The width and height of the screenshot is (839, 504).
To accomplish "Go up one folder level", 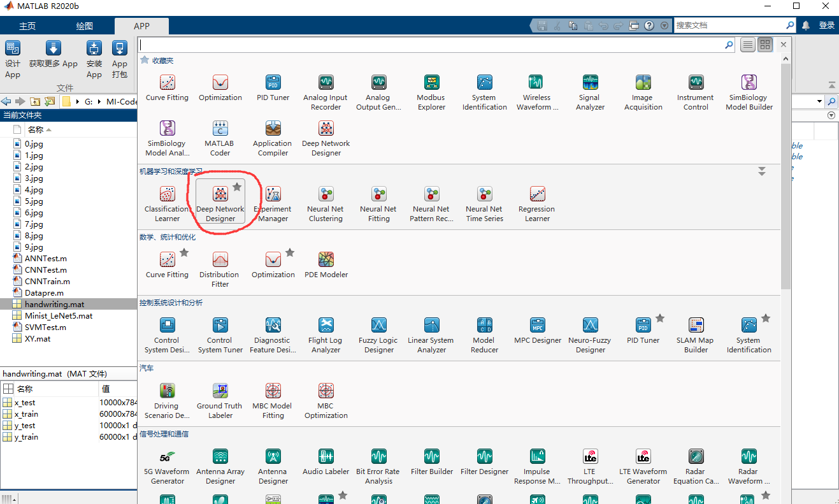I will click(x=35, y=101).
